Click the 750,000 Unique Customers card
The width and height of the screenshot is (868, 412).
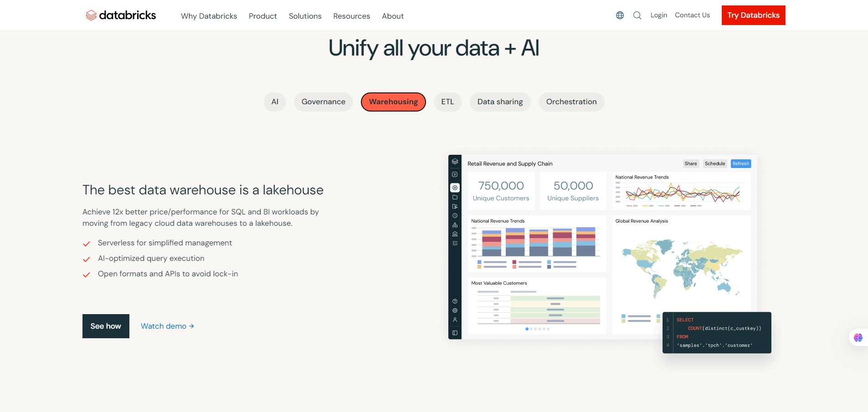501,191
